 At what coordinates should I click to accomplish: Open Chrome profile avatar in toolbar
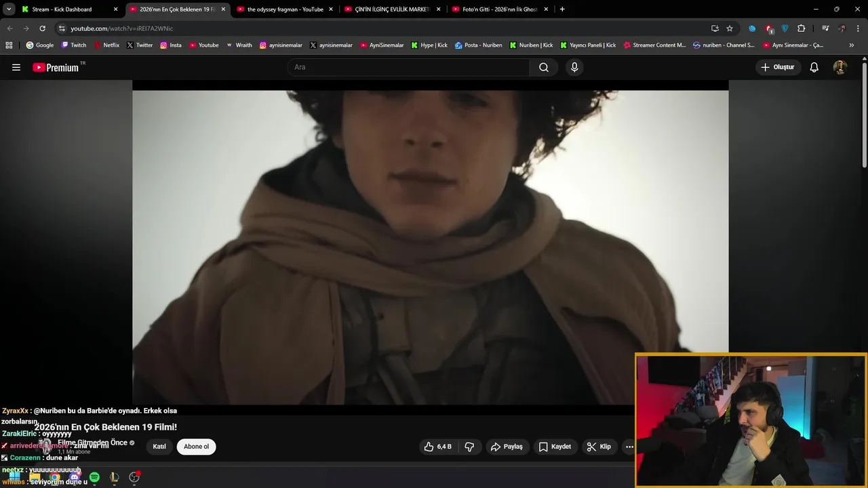[842, 28]
